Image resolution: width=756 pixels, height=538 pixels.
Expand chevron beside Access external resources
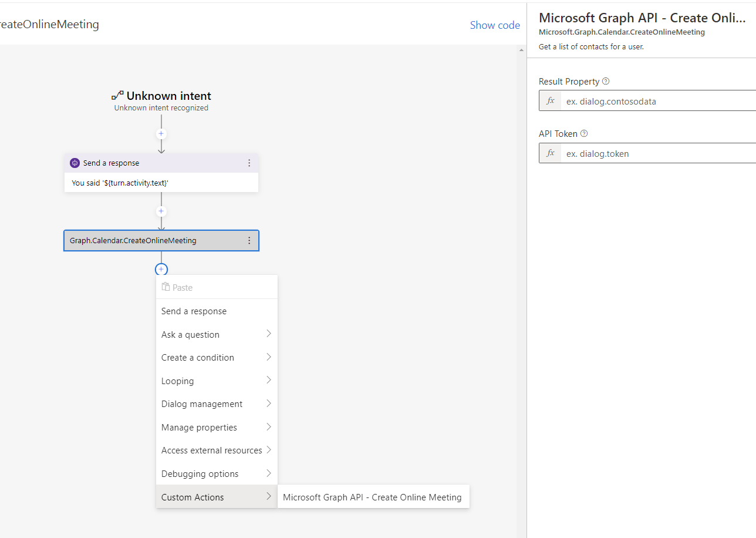269,450
